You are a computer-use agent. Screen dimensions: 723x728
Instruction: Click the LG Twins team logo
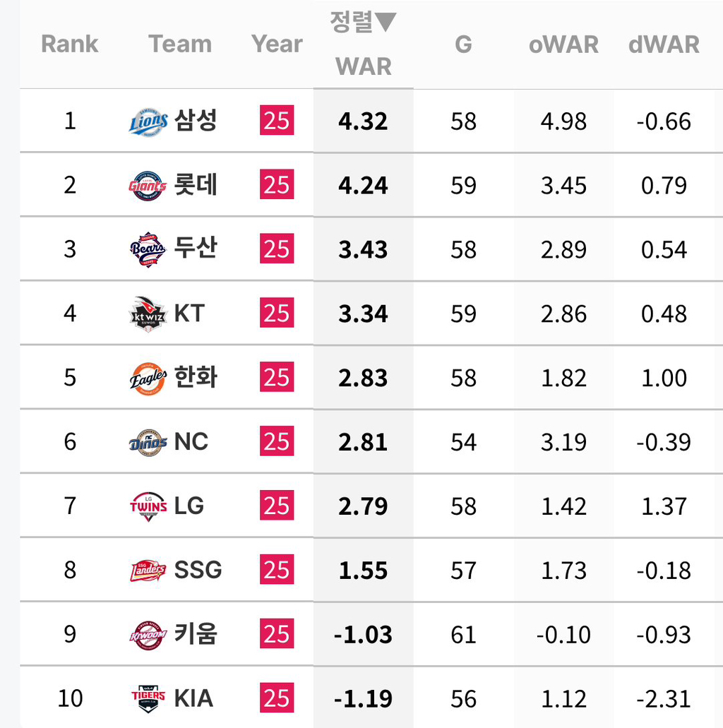148,506
